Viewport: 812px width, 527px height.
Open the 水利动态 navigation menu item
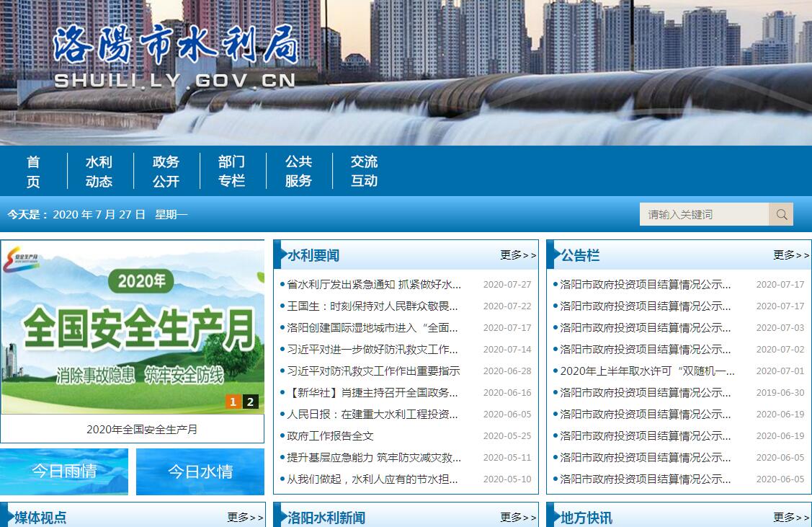[99, 172]
